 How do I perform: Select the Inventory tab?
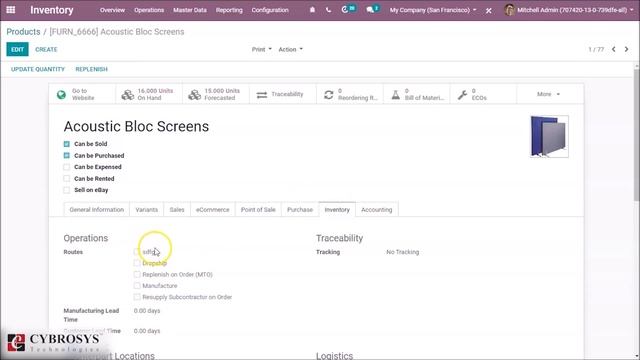337,209
